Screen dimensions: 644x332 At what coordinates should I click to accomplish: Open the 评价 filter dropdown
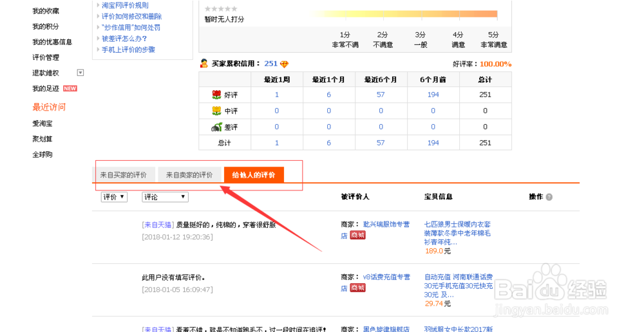pyautogui.click(x=114, y=197)
